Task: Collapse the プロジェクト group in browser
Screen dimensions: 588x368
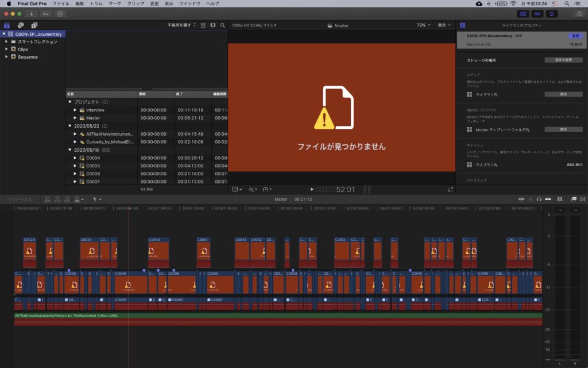Action: click(70, 102)
